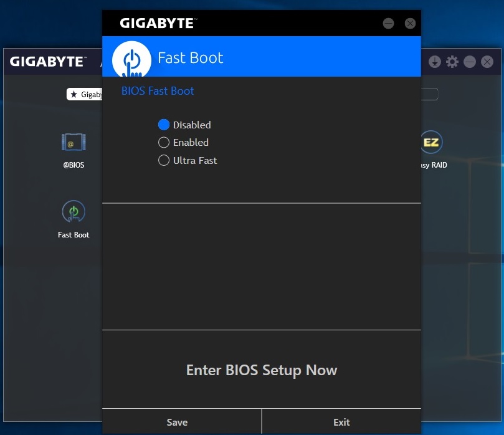504x435 pixels.
Task: Save the Fast Boot settings
Action: (182, 422)
